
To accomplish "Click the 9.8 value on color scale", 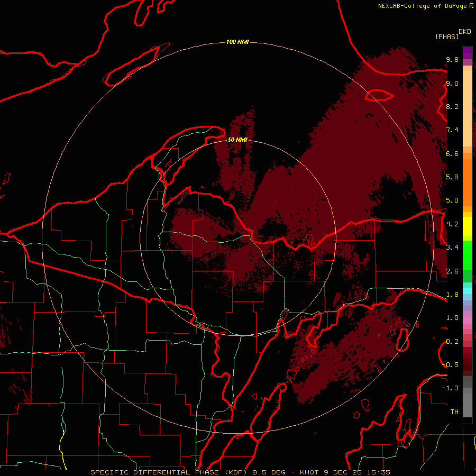I will coord(452,59).
